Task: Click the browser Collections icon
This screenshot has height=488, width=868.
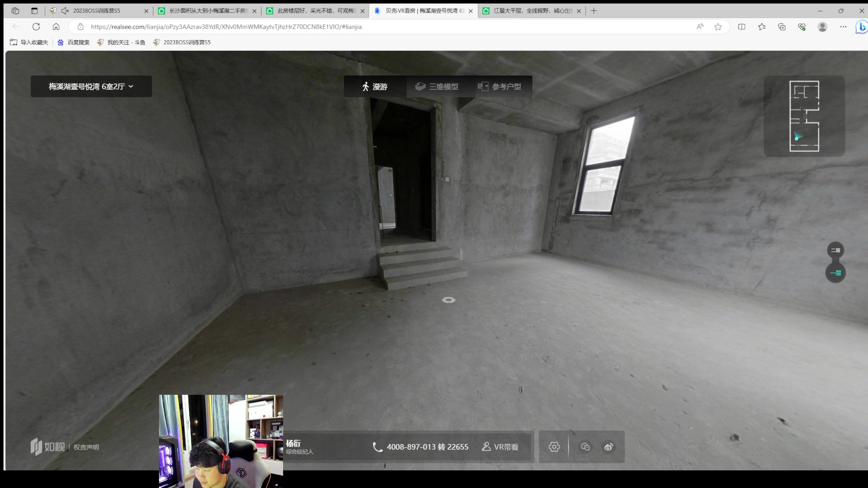Action: pyautogui.click(x=782, y=27)
